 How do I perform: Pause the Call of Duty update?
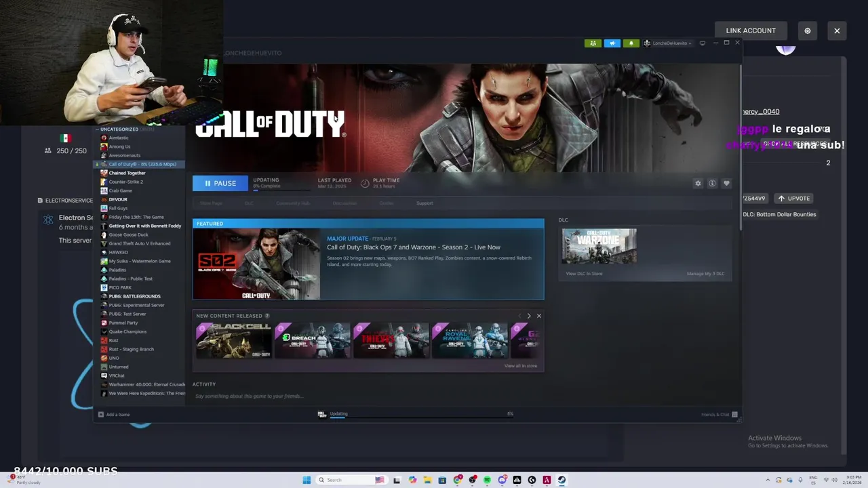click(x=220, y=183)
